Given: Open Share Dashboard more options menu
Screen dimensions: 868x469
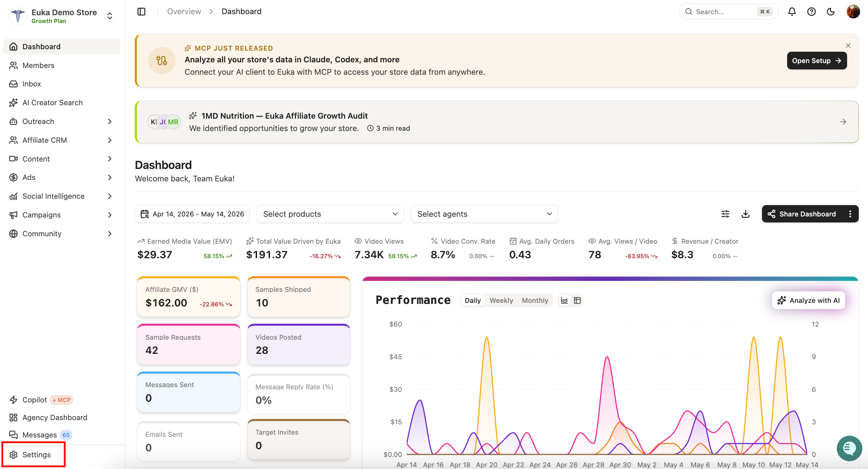Looking at the screenshot, I should (850, 214).
